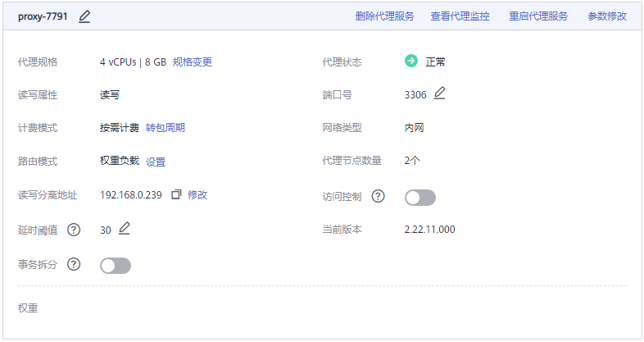Click 重启代理服务 to restart the proxy
The height and width of the screenshot is (342, 644).
(x=538, y=16)
